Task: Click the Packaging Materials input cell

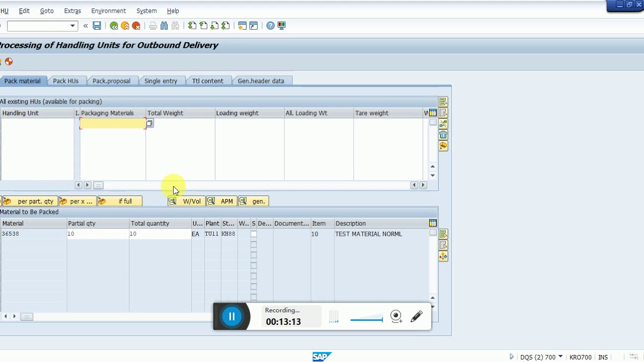Action: (113, 123)
